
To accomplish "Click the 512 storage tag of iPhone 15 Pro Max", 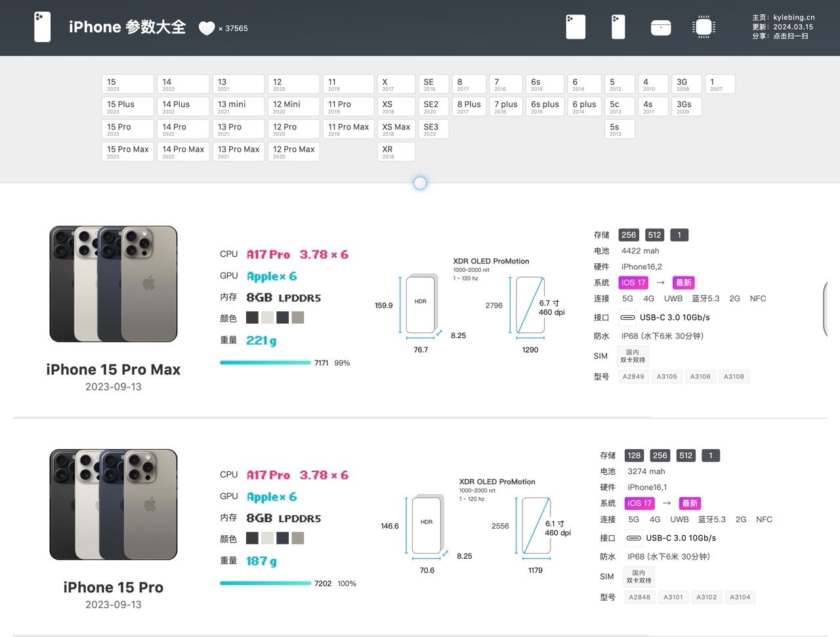I will (x=655, y=235).
